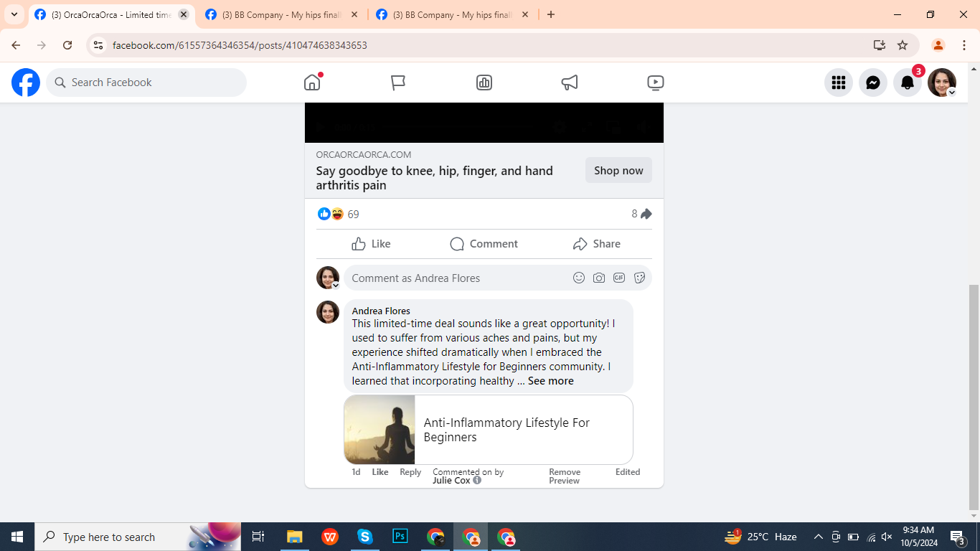This screenshot has width=980, height=551.
Task: Open the Pages flag icon in Facebook's top bar
Action: coord(398,83)
